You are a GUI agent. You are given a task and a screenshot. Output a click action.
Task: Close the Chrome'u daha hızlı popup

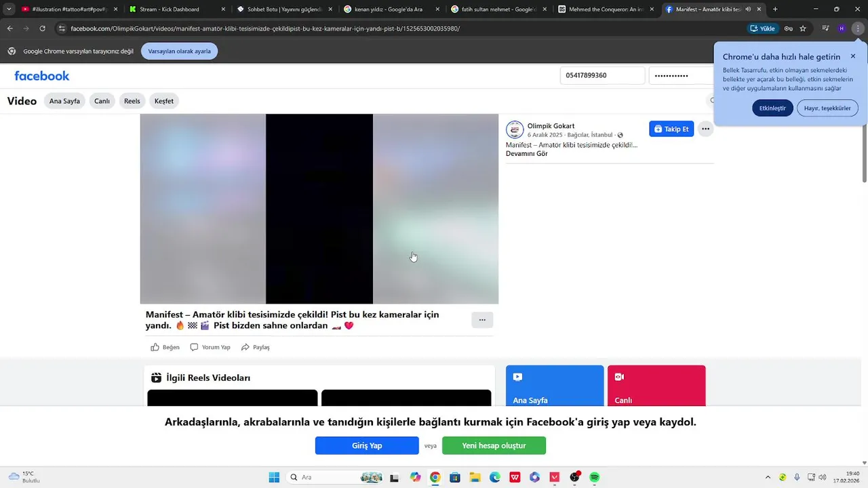(x=853, y=56)
